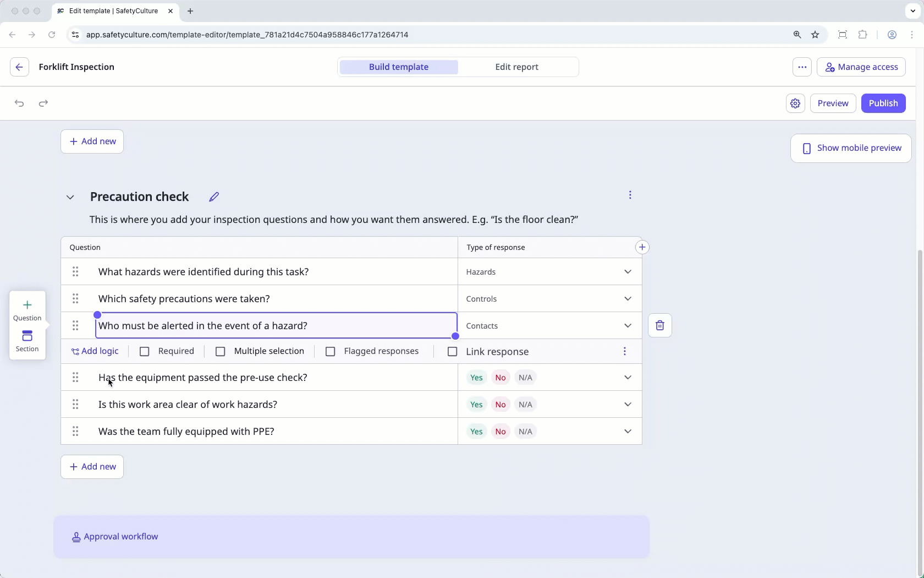Switch to Build template tab

[399, 67]
